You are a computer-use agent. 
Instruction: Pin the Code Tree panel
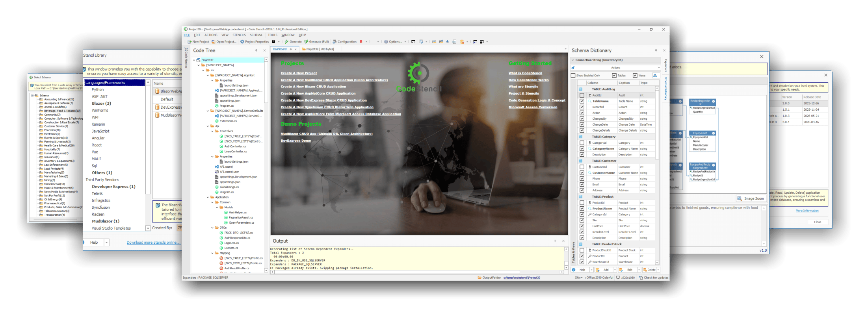256,50
